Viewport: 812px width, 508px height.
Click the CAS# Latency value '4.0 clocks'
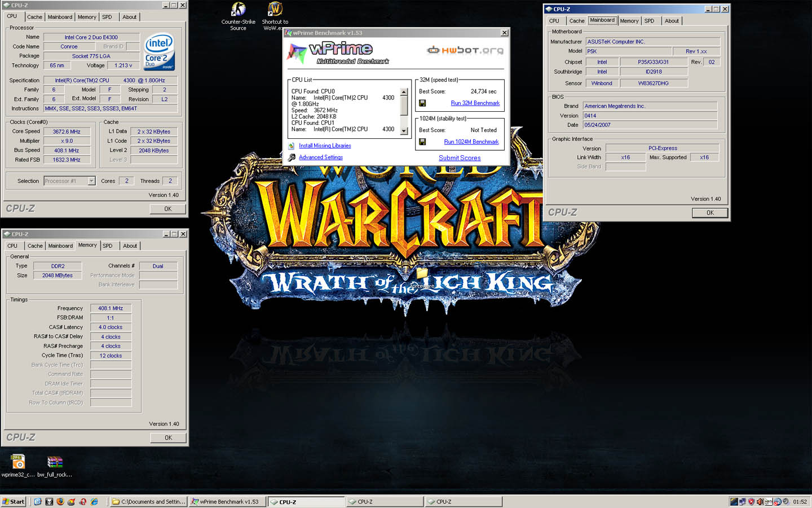pyautogui.click(x=111, y=327)
